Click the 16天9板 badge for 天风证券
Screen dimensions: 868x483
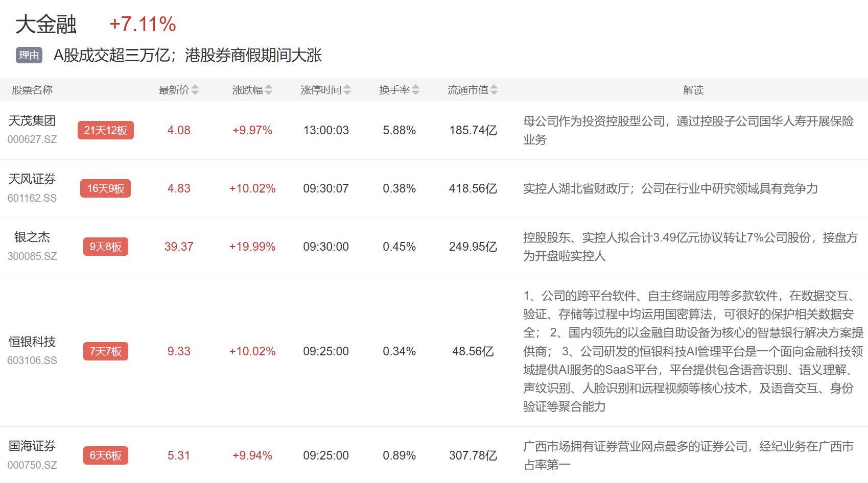pyautogui.click(x=106, y=188)
